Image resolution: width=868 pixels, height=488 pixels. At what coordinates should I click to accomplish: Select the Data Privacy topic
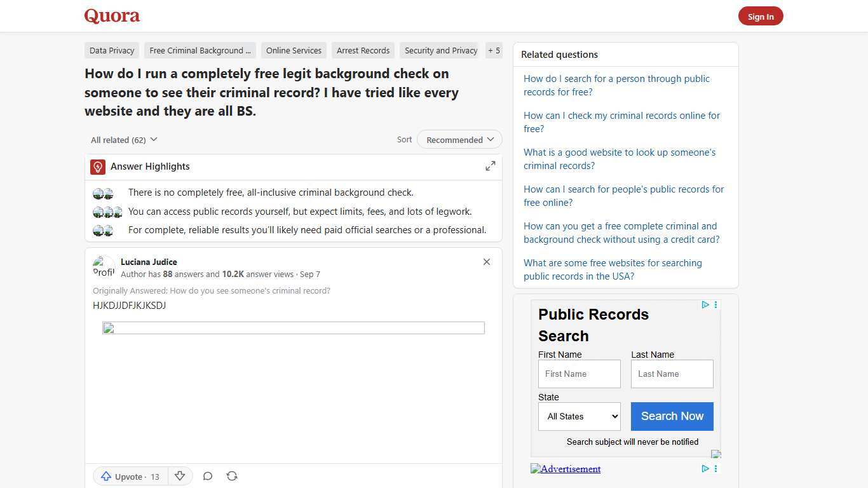(x=112, y=50)
